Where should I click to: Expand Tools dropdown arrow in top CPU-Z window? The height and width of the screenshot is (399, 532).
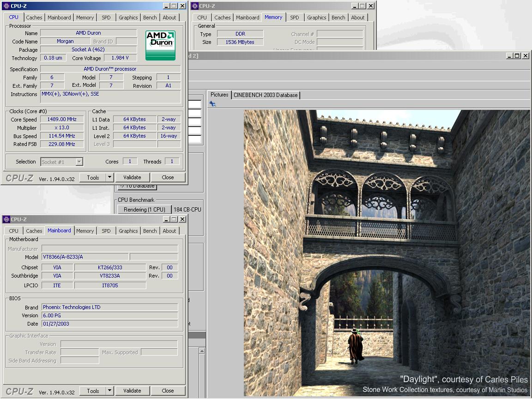coord(109,177)
